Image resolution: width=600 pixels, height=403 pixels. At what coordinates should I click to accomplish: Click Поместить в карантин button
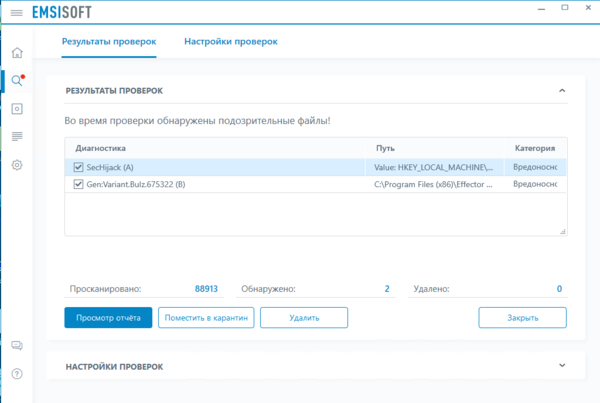point(206,318)
